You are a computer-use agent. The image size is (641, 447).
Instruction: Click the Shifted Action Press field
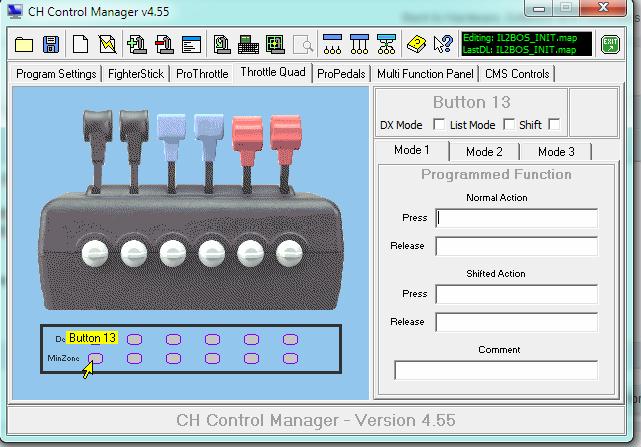coord(516,294)
